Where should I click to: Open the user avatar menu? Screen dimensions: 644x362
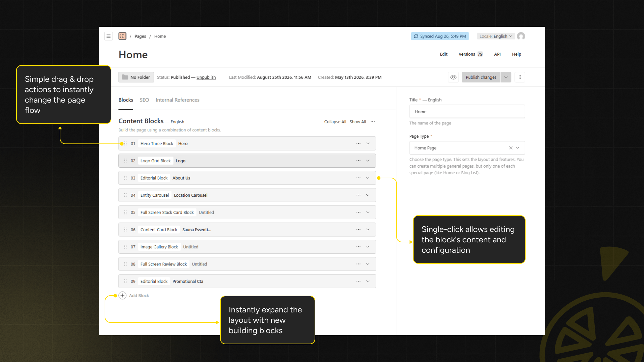521,36
